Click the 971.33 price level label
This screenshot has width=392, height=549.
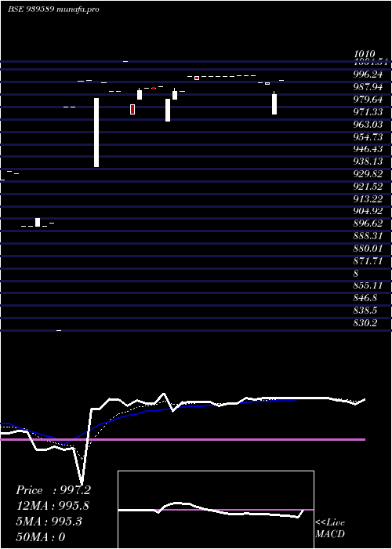368,112
